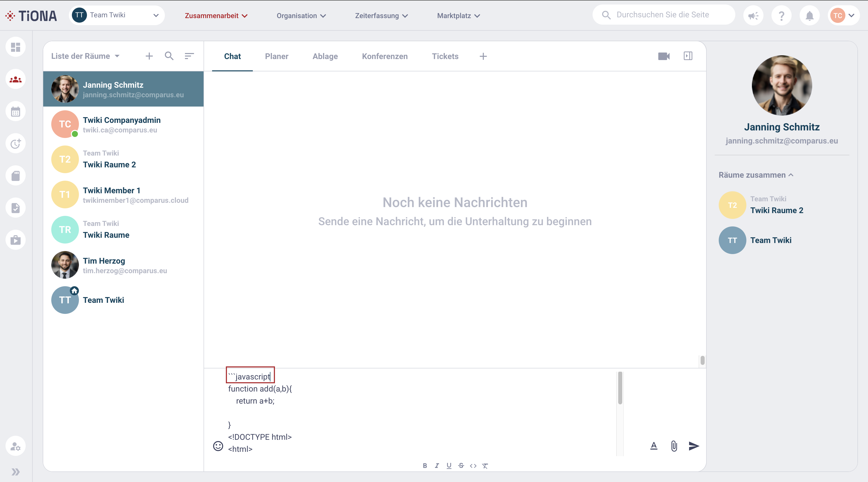
Task: Toggle bold formatting
Action: tap(425, 466)
